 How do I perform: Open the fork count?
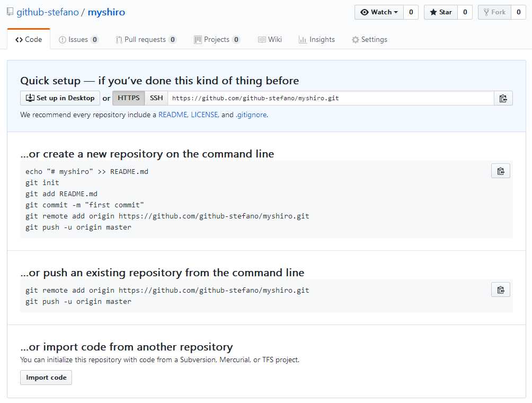pos(518,12)
